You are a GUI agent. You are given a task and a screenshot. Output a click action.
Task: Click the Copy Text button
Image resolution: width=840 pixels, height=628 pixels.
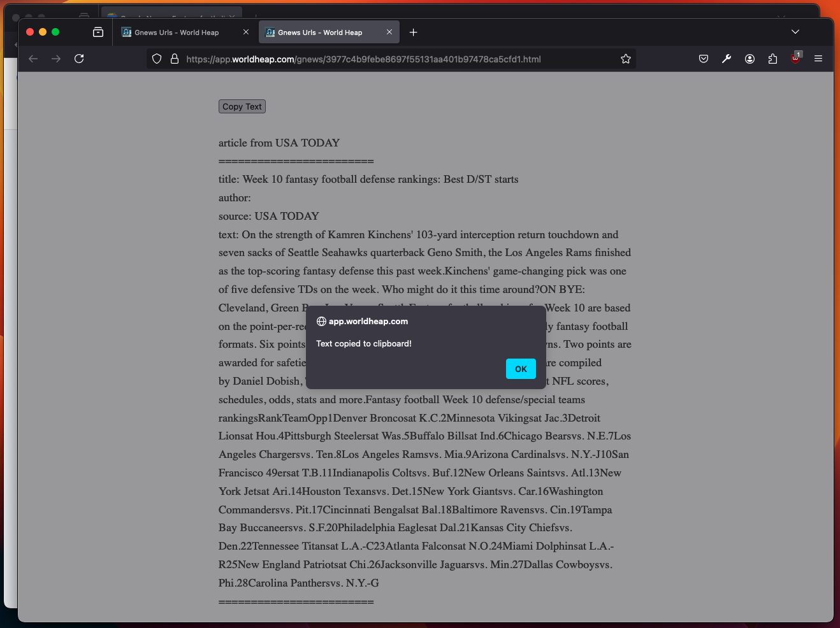pyautogui.click(x=242, y=106)
